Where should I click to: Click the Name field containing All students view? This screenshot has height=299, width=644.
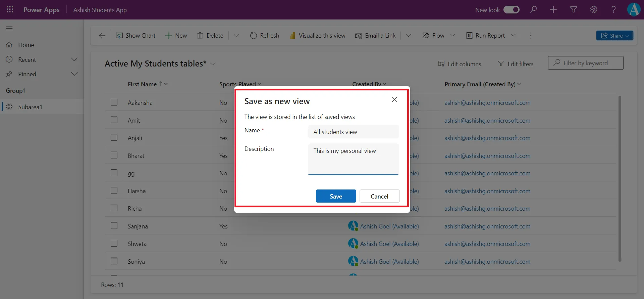(353, 132)
